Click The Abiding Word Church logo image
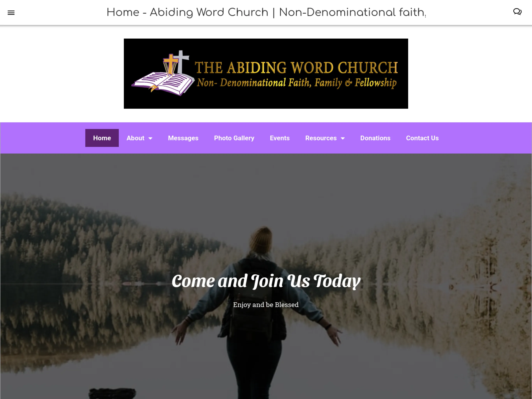532x399 pixels. click(x=266, y=73)
